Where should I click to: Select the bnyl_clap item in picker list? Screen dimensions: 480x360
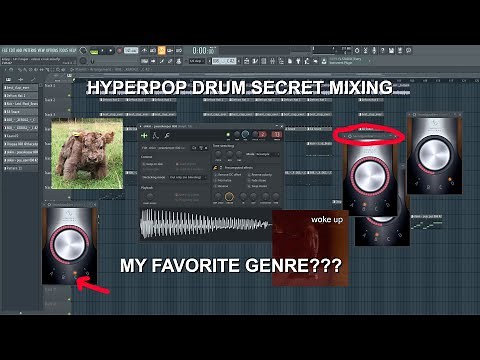tap(21, 87)
